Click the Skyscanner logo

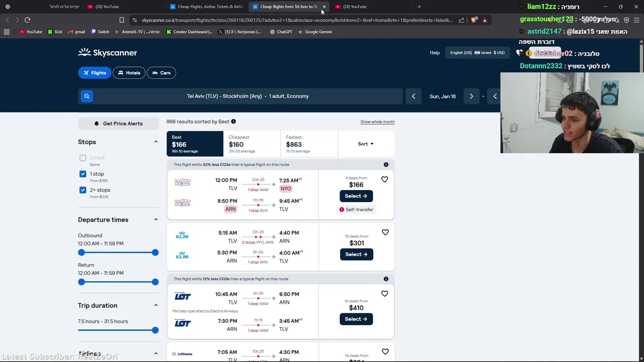click(107, 52)
